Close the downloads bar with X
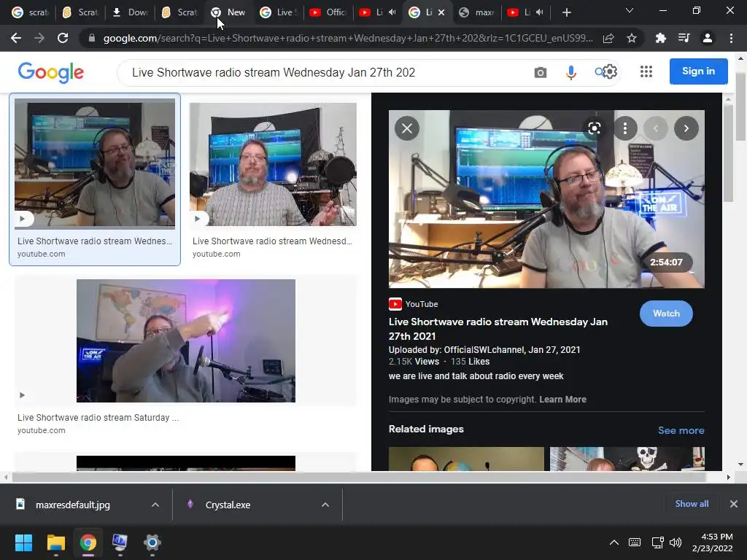 [734, 503]
